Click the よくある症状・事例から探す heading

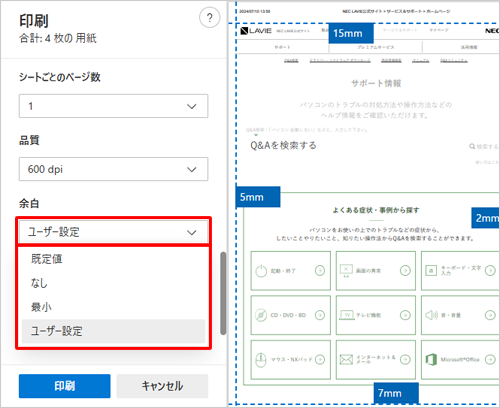click(376, 210)
